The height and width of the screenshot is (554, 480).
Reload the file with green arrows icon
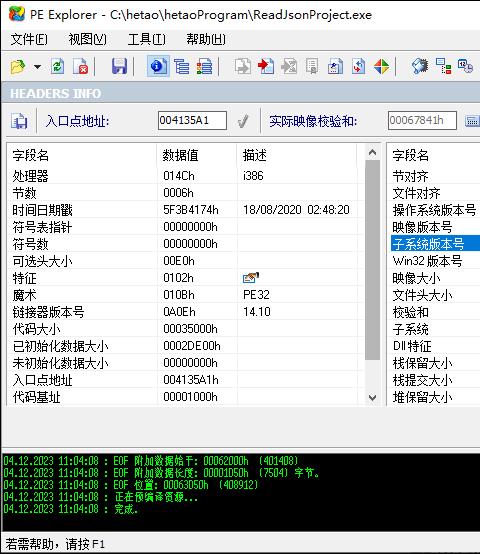tap(58, 66)
